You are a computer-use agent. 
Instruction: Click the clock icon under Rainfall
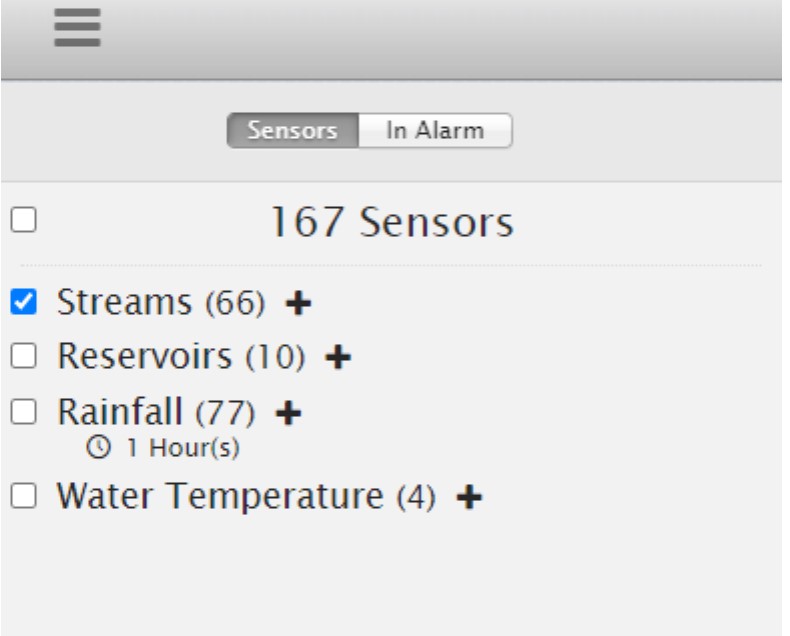click(95, 447)
